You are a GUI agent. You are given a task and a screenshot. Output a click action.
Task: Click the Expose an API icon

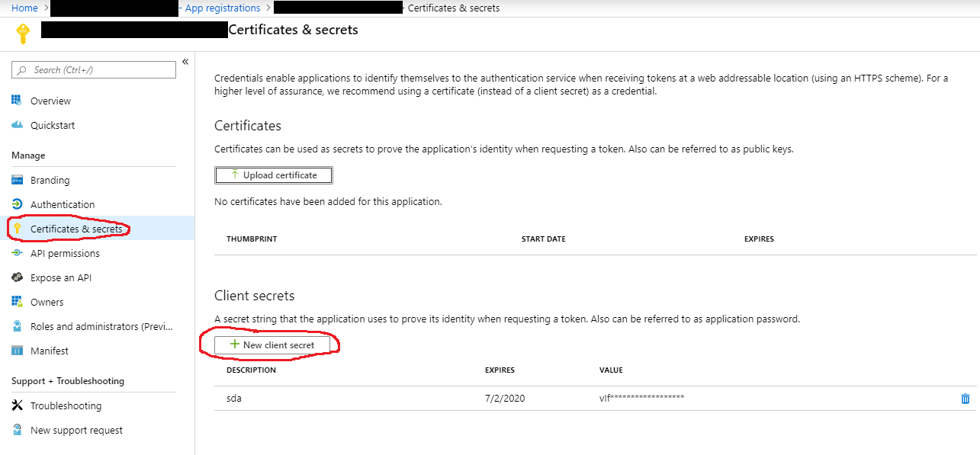point(18,277)
